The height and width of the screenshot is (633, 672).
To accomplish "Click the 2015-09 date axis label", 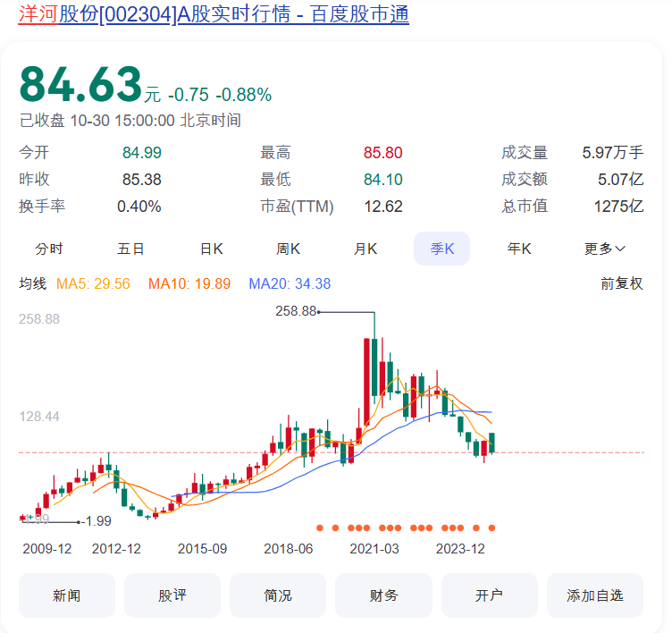I will pos(202,549).
